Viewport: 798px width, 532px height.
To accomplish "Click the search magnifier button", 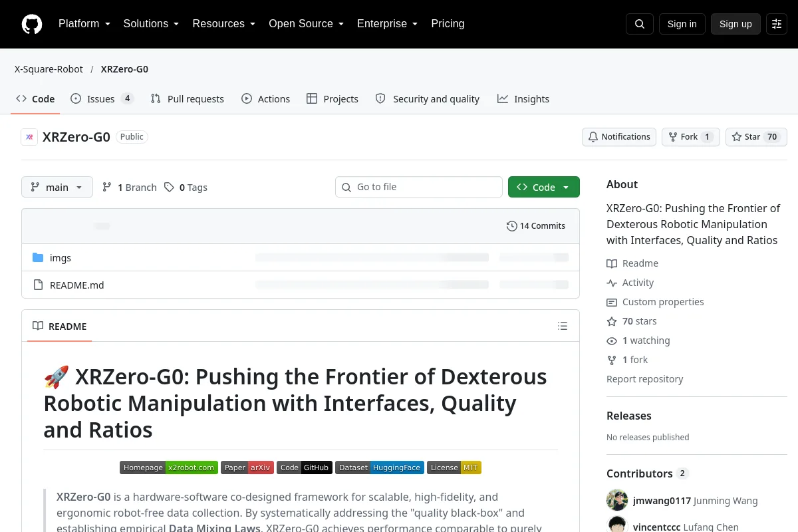I will click(640, 24).
